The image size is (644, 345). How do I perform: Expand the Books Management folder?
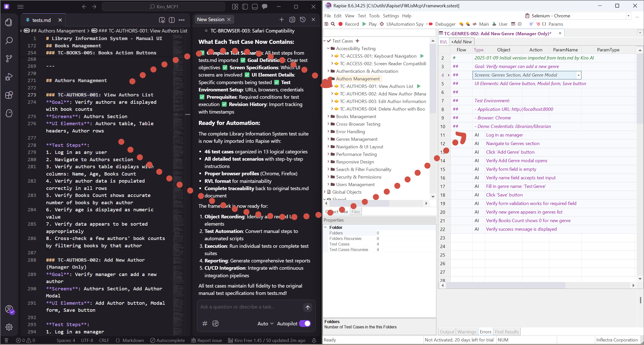[328, 117]
